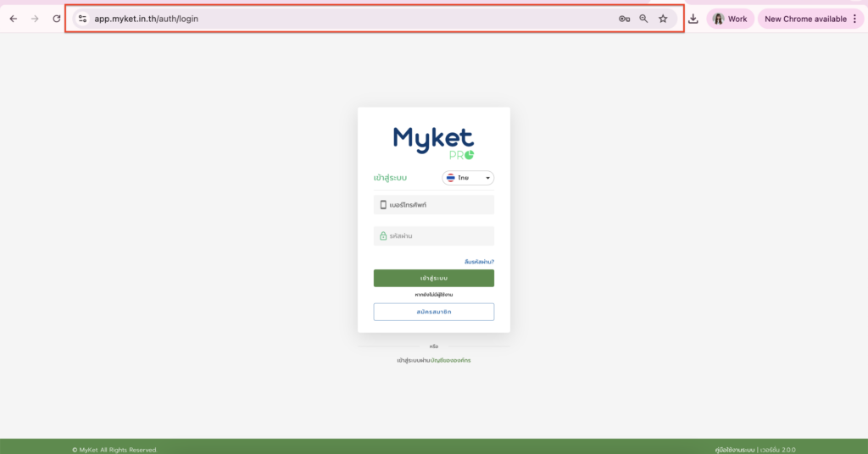
Task: Bookmark this page with the star icon
Action: click(663, 19)
